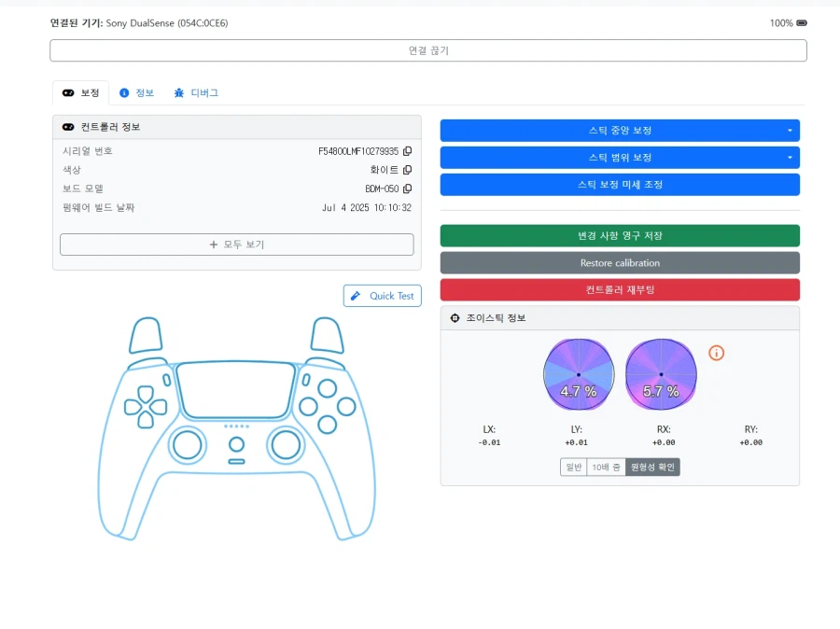Viewport: 840px width, 629px height.
Task: Click the battery icon next to 100%
Action: point(801,23)
